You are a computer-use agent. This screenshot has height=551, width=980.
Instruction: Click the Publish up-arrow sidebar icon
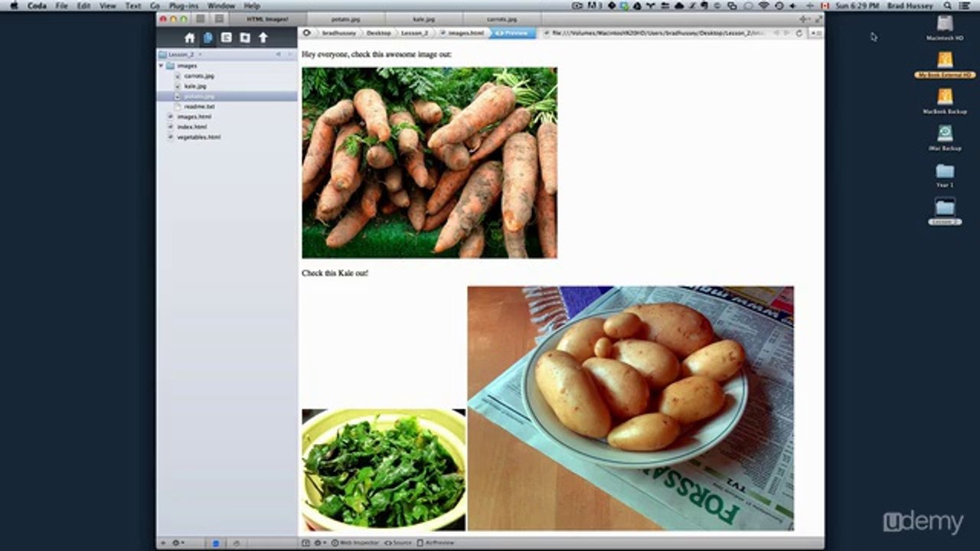(263, 37)
